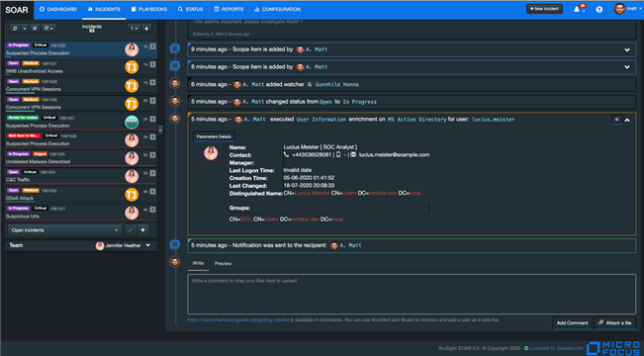Open the help question-mark icon
The width and height of the screenshot is (644, 356).
click(x=599, y=10)
